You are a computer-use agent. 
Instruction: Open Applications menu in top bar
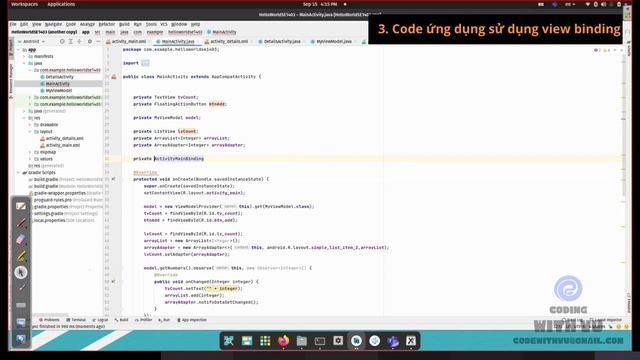[61, 4]
